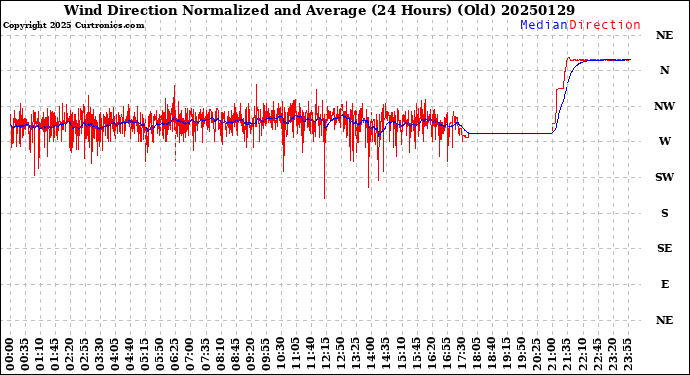Click the SE axis label
690x375 pixels.
tap(664, 249)
